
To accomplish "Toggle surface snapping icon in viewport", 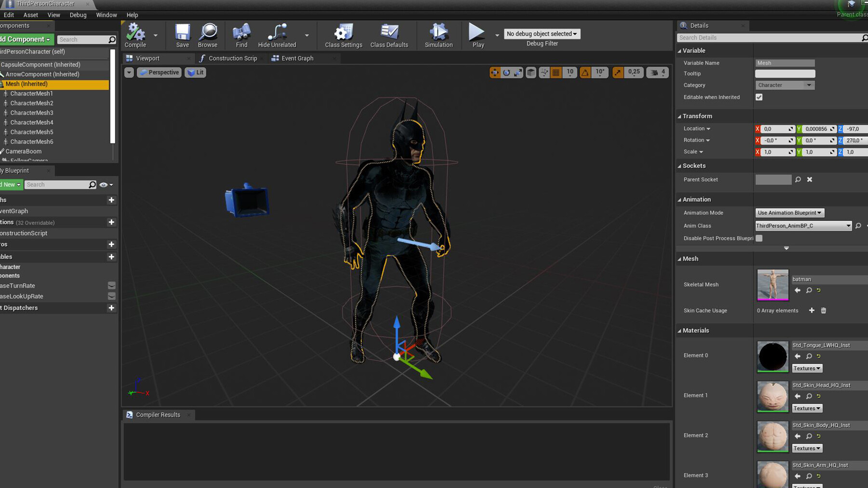I will click(x=544, y=73).
